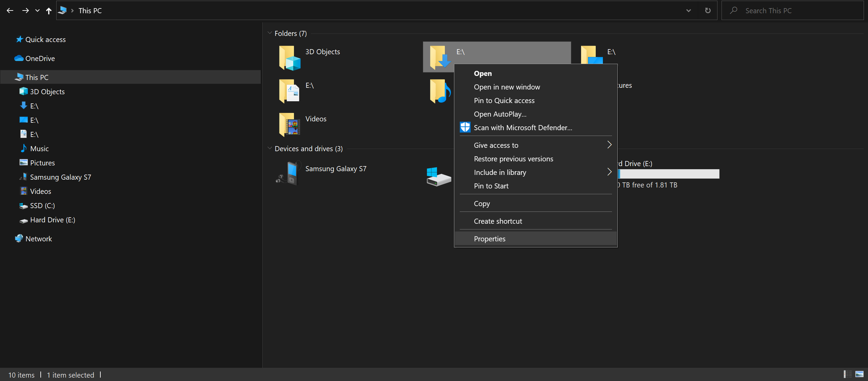Click the This PC icon in the address bar
Viewport: 868px width, 381px height.
tap(62, 10)
